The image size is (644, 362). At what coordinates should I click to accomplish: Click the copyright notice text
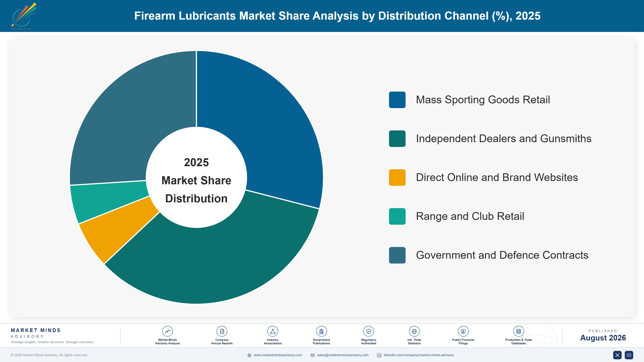(x=49, y=355)
